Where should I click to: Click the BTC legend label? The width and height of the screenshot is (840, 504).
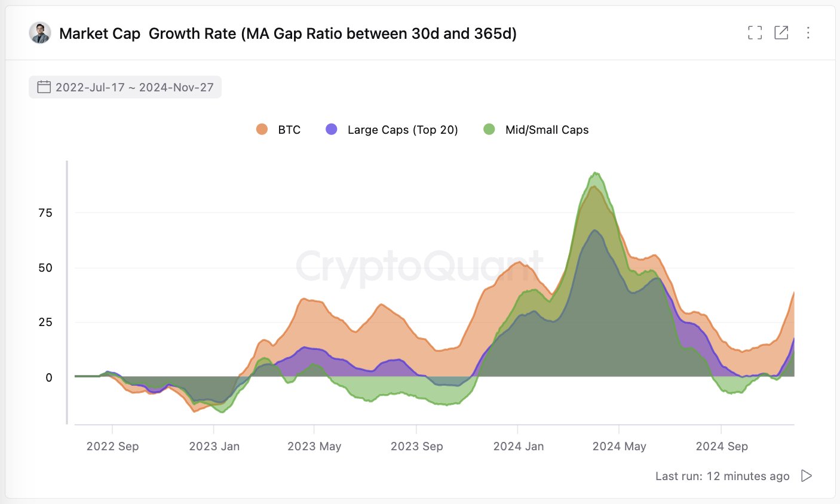[289, 130]
